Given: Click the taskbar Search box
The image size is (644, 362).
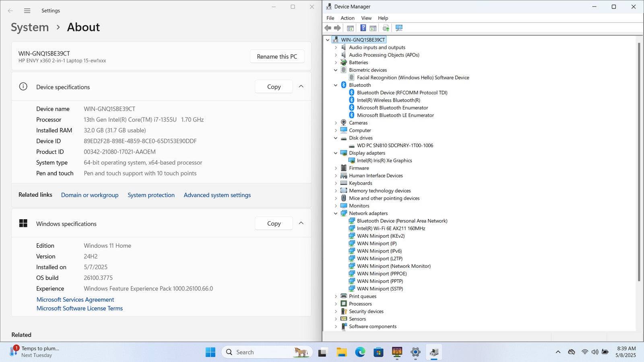Looking at the screenshot, I should coord(267,352).
